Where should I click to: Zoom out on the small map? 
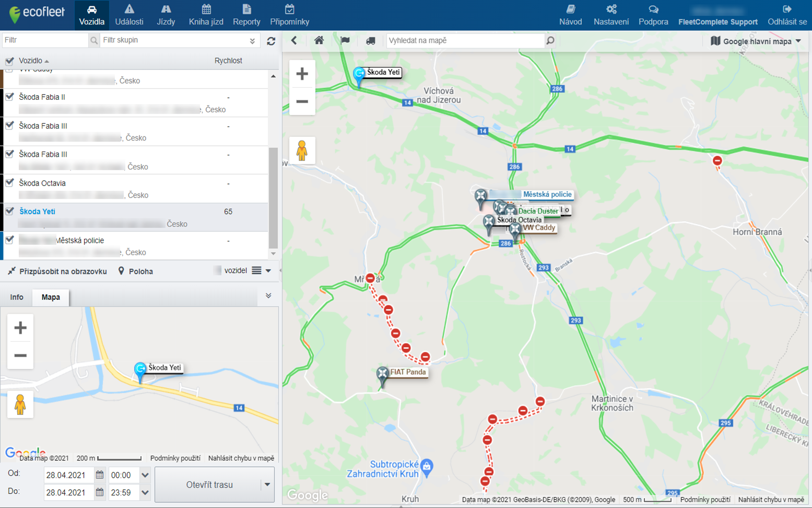(20, 355)
